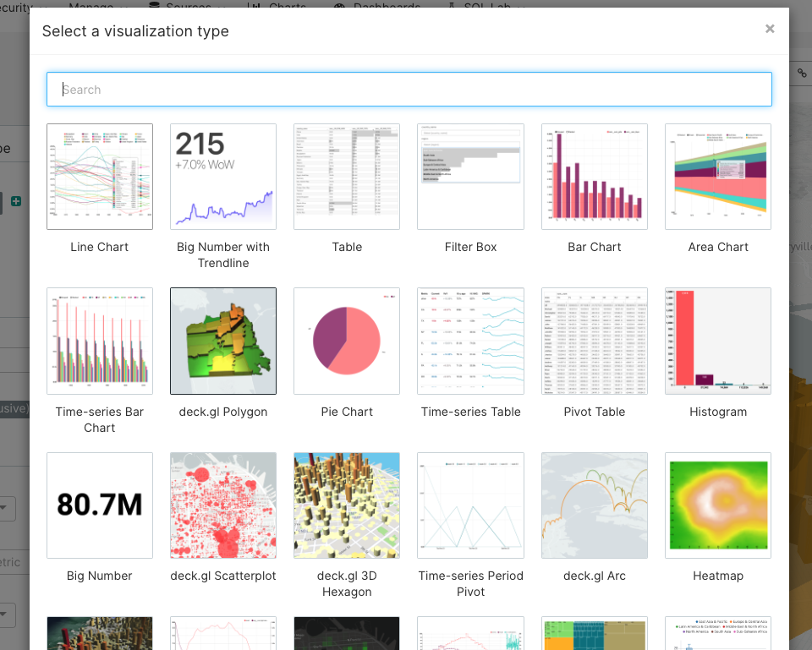812x650 pixels.
Task: Select the dark map thumbnail in the bottom row
Action: tap(347, 633)
